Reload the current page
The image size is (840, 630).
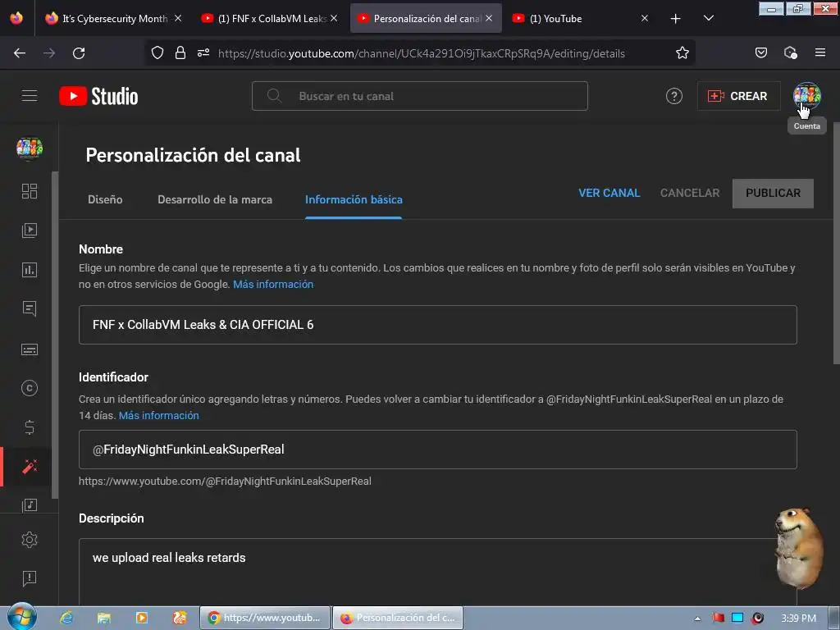click(x=79, y=53)
